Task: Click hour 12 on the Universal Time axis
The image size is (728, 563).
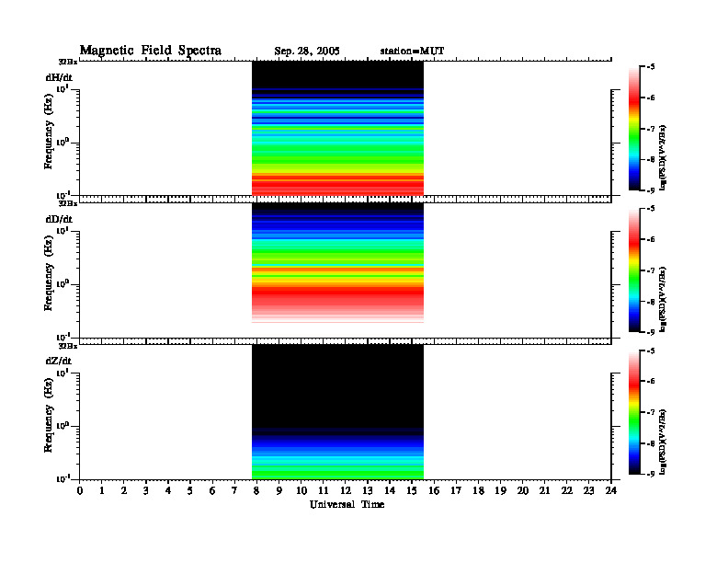Action: [x=346, y=491]
